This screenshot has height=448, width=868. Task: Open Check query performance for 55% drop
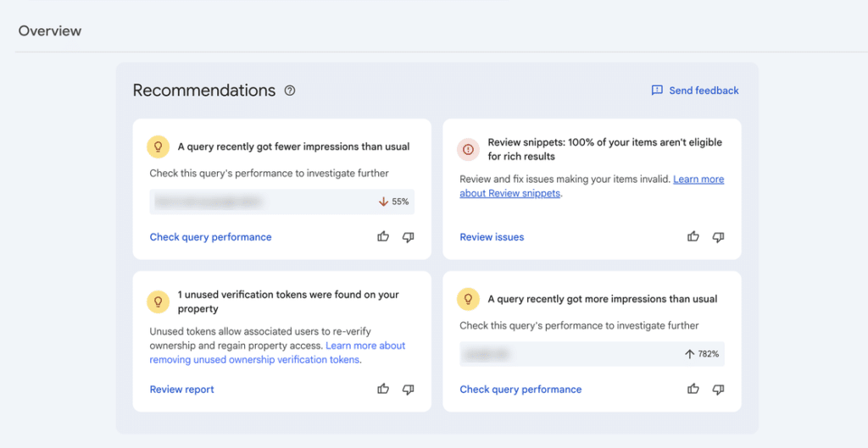(x=210, y=237)
